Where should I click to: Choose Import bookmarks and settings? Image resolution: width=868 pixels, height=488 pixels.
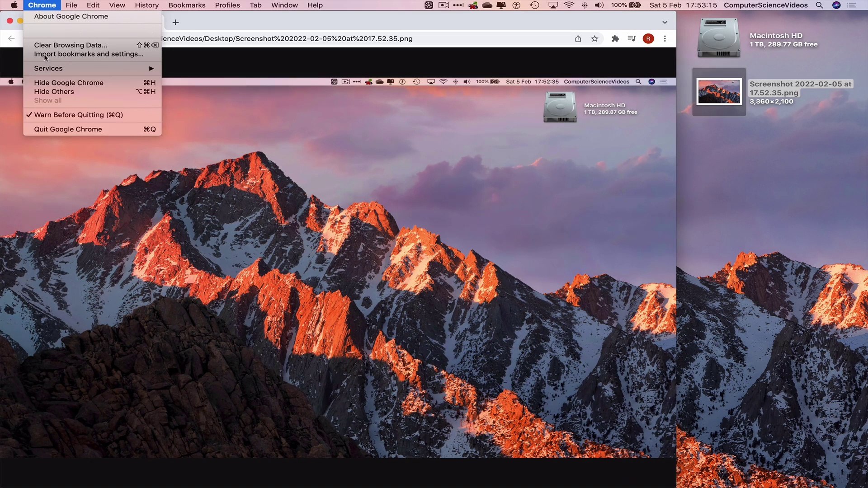pyautogui.click(x=89, y=54)
